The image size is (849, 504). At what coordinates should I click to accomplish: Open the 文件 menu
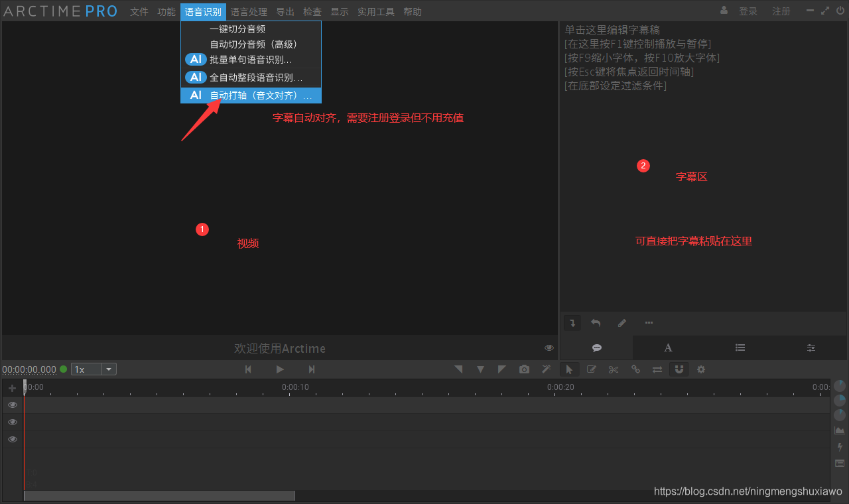pyautogui.click(x=139, y=12)
